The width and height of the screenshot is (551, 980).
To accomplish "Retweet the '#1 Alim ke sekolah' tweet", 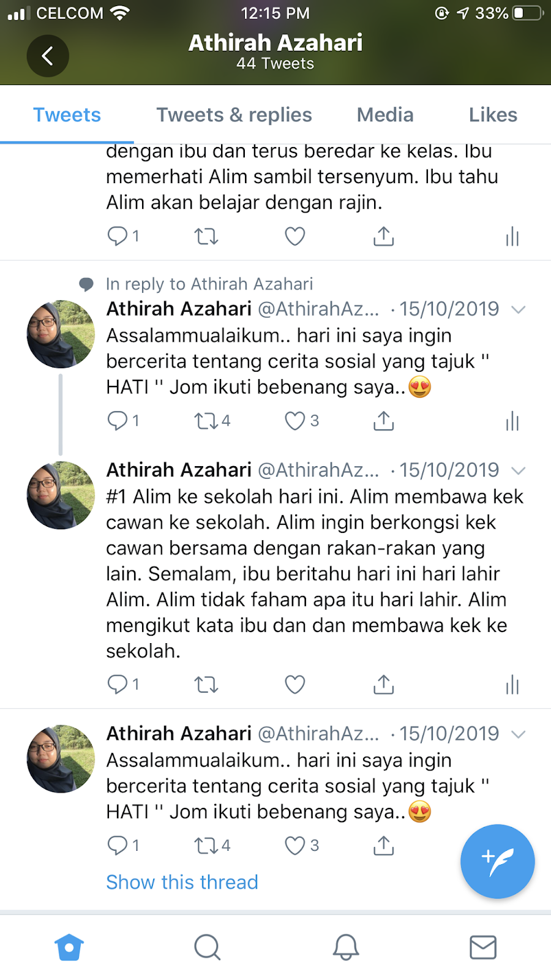I will [206, 684].
